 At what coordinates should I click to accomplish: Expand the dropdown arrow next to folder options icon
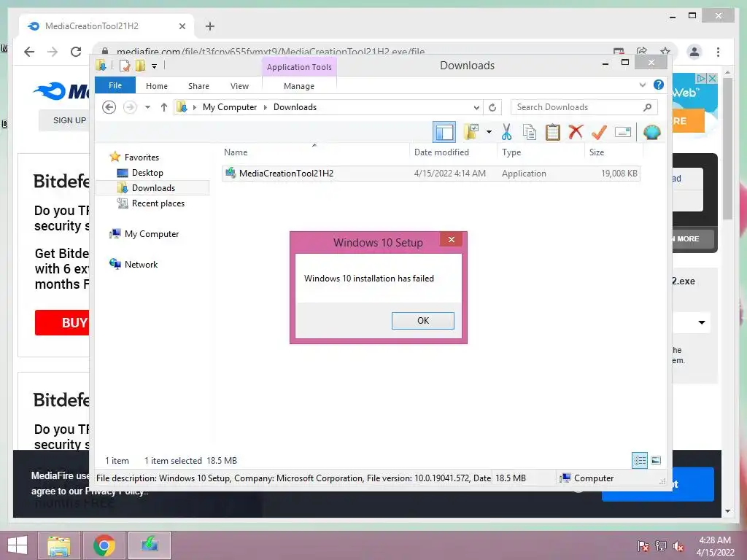(x=489, y=132)
